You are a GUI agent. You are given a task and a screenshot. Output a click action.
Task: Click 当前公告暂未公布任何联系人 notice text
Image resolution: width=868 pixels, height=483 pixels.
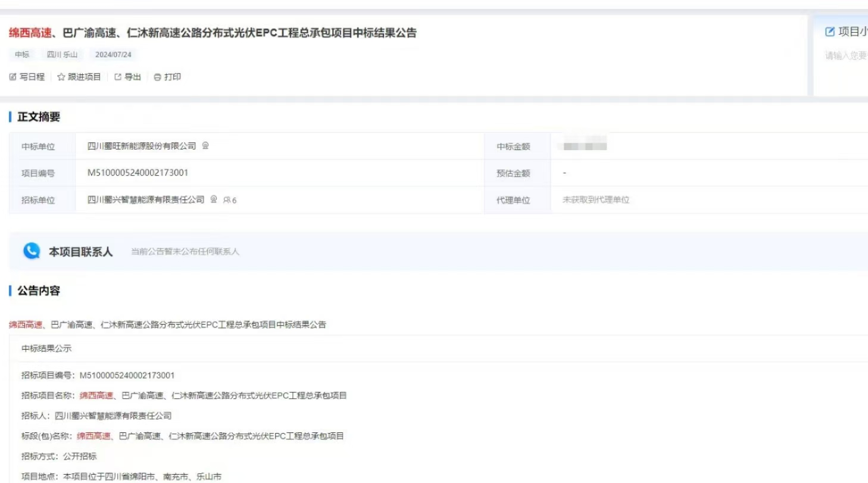(185, 252)
